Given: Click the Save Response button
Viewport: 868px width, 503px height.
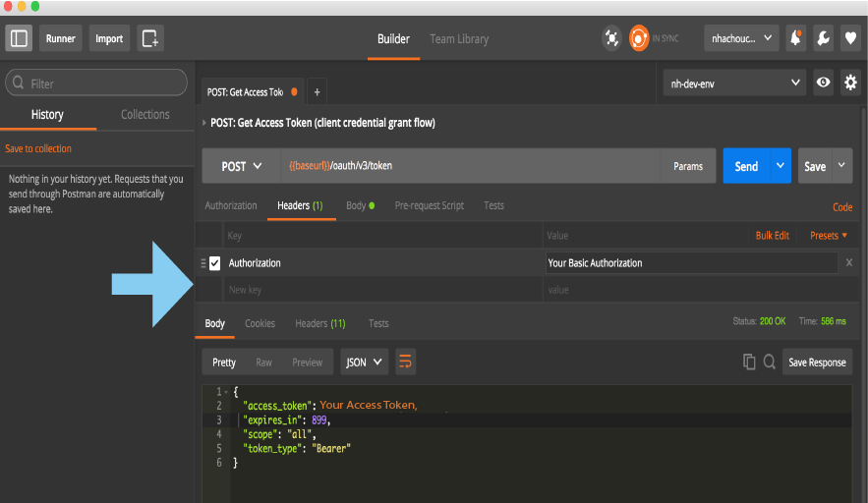Looking at the screenshot, I should (x=817, y=363).
